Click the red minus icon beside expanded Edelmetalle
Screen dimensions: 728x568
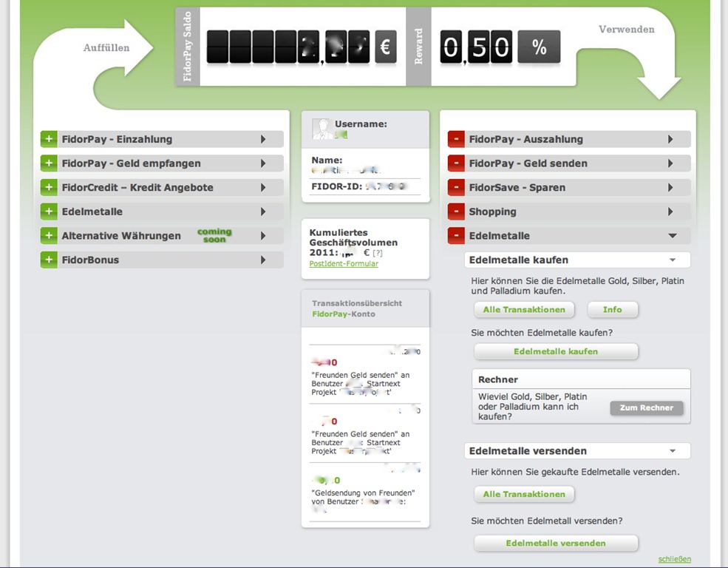456,236
